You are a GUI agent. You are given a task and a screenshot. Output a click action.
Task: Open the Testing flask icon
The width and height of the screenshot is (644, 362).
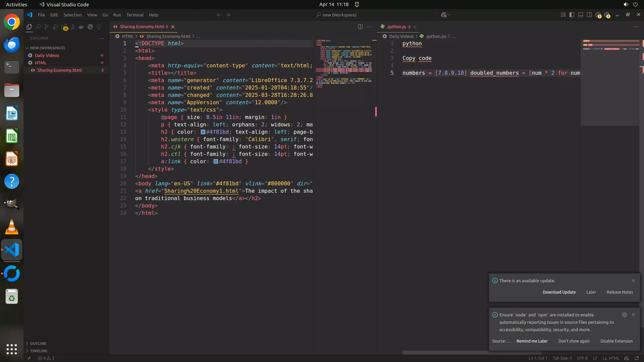tap(73, 27)
